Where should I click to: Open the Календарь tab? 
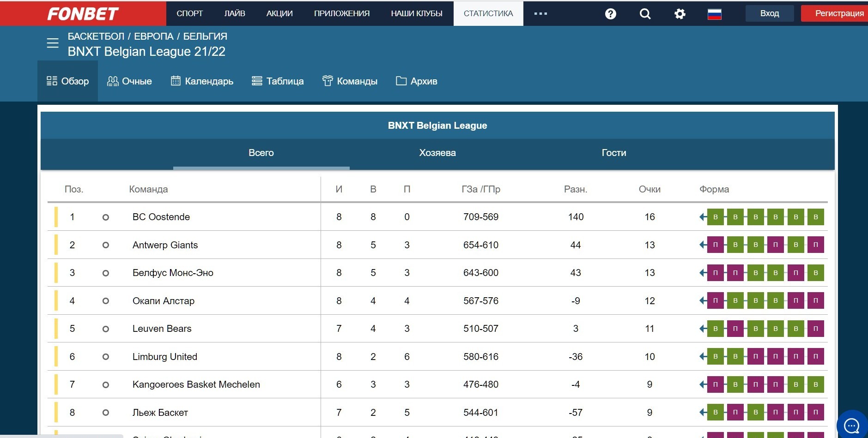[x=202, y=81]
